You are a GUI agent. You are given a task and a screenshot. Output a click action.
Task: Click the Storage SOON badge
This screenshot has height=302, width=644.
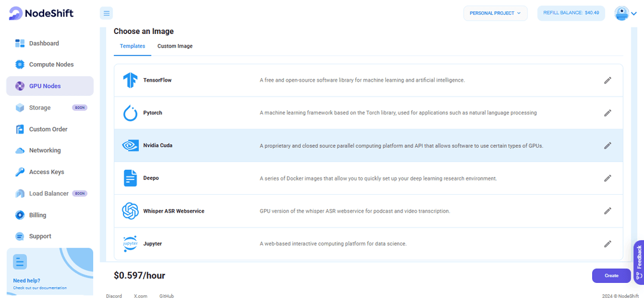click(80, 107)
